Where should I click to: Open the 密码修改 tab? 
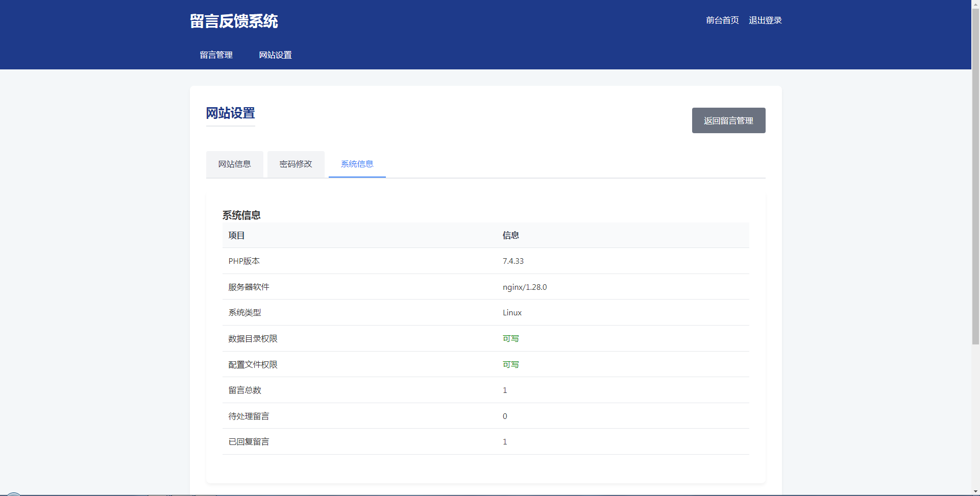[x=296, y=164]
